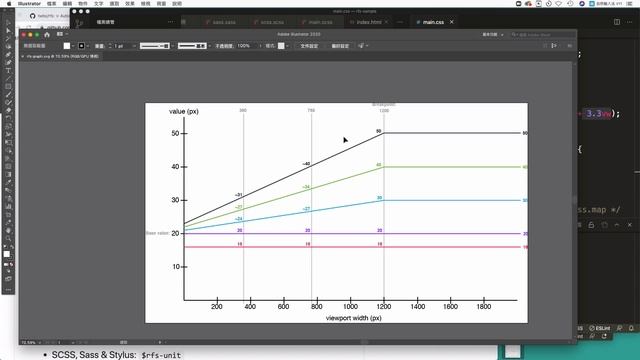640x360 pixels.
Task: Select the Gradient tool
Action: pos(8,174)
